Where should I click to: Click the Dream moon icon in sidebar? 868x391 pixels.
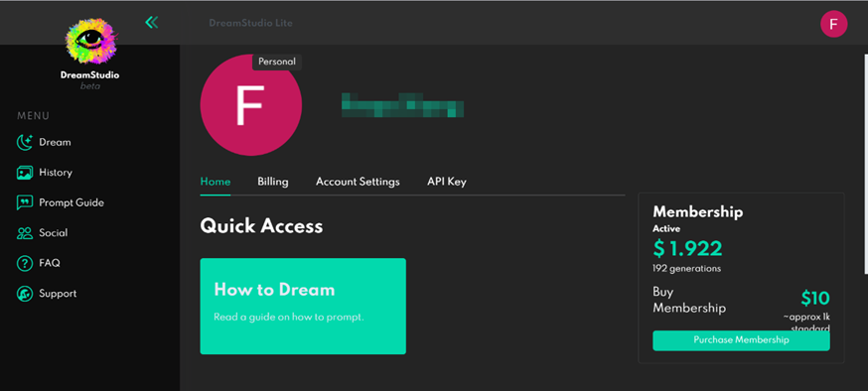point(25,142)
